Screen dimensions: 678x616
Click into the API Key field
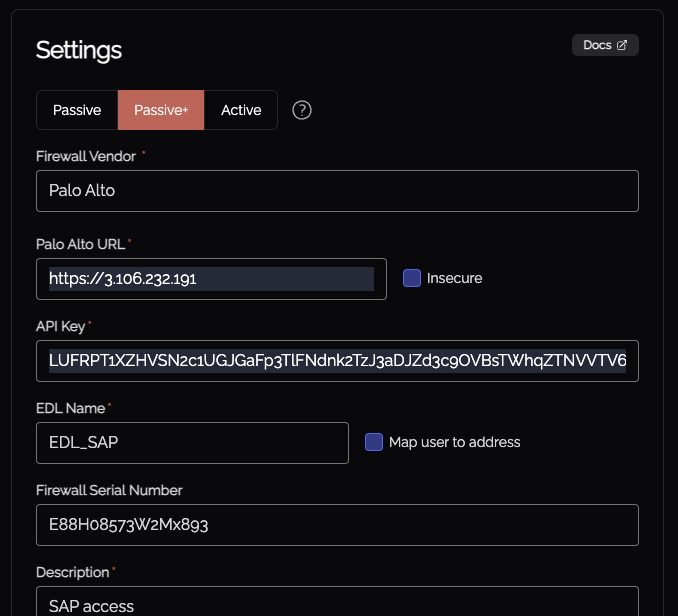coord(337,360)
